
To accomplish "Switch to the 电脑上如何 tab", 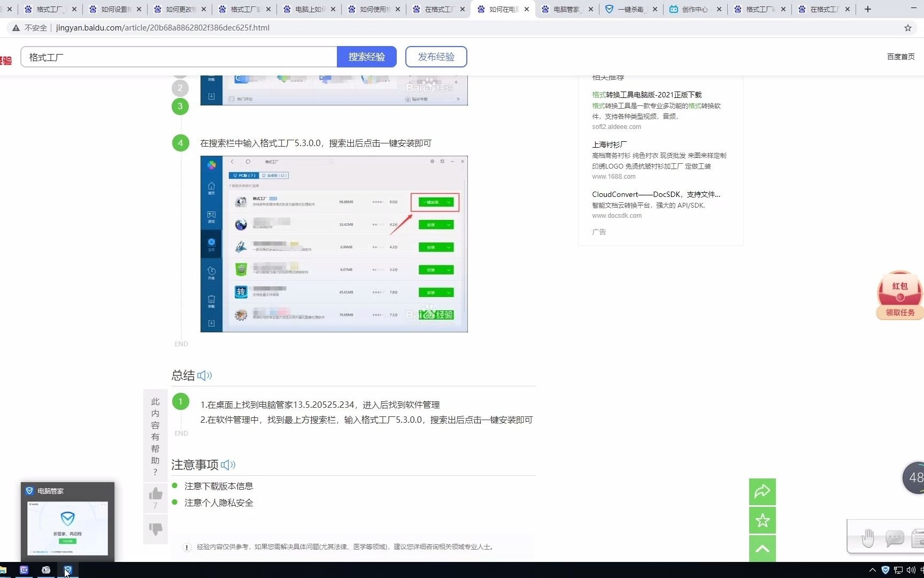I will point(310,9).
